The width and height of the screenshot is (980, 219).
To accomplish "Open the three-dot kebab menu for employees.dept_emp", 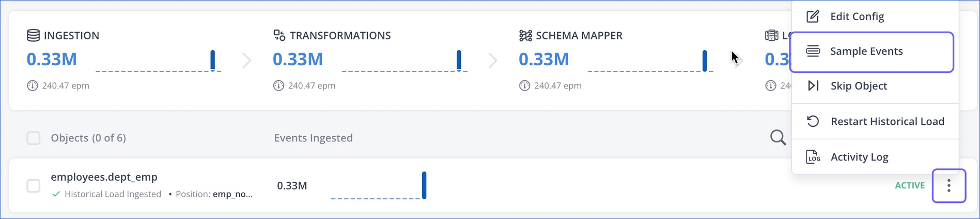I will click(948, 185).
